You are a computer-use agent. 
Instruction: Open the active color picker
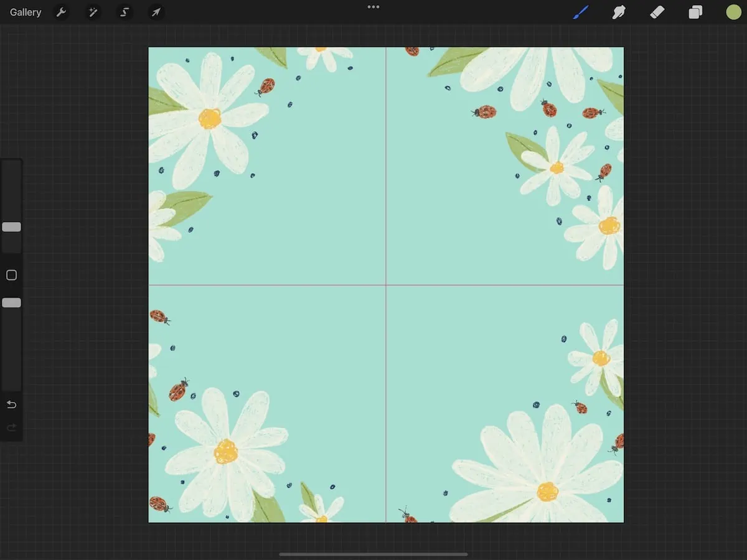tap(734, 12)
